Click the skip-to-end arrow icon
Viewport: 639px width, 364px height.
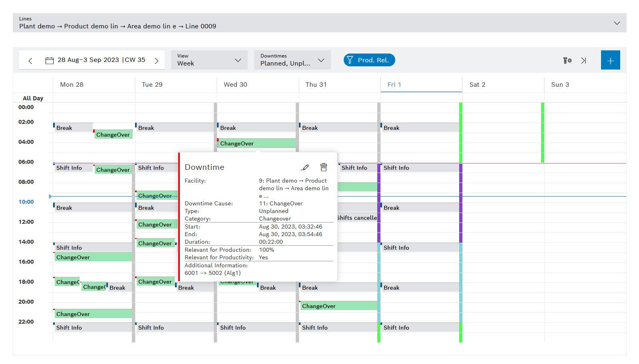pos(583,60)
